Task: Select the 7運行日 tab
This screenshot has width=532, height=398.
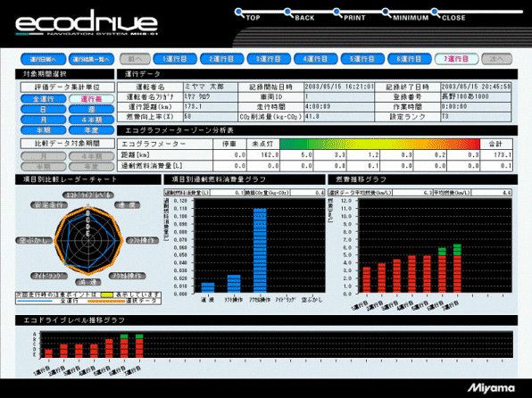Action: [x=456, y=59]
